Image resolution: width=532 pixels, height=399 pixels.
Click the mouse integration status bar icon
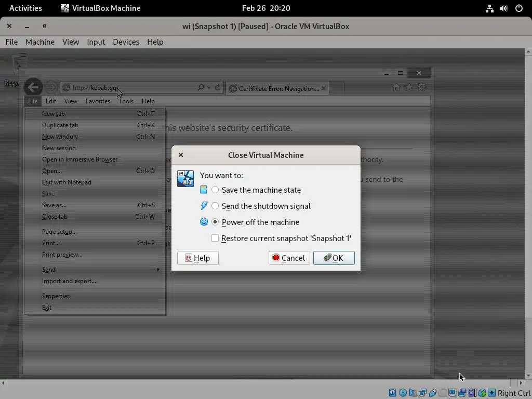482,393
